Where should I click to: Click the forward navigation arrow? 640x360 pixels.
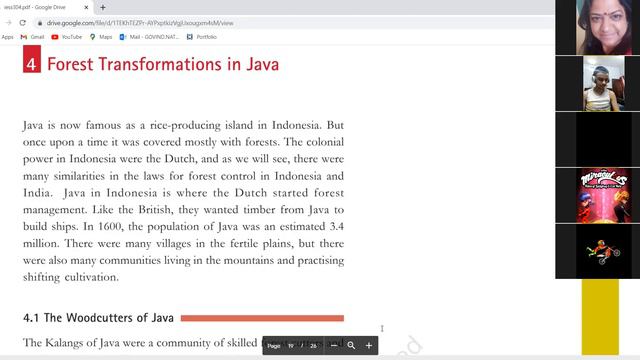pyautogui.click(x=9, y=23)
